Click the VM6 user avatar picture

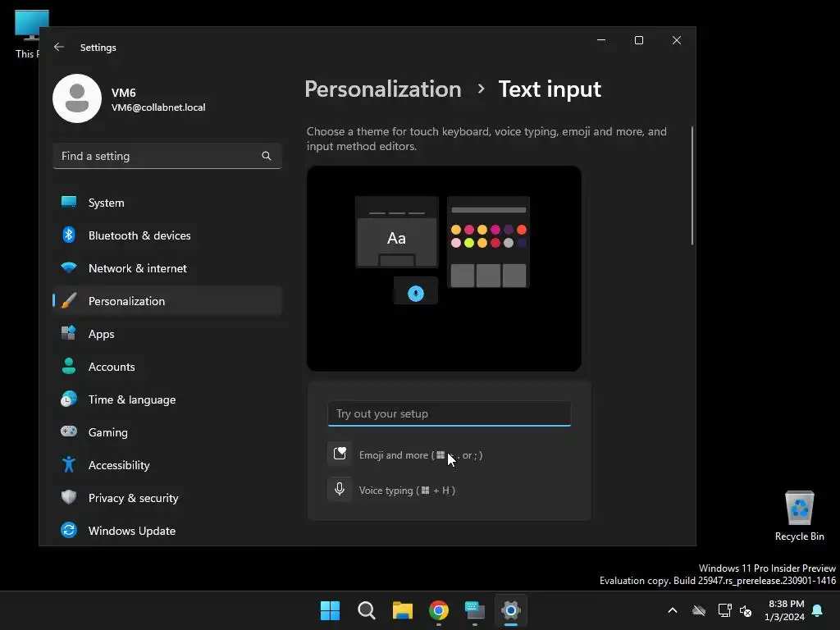tap(77, 98)
